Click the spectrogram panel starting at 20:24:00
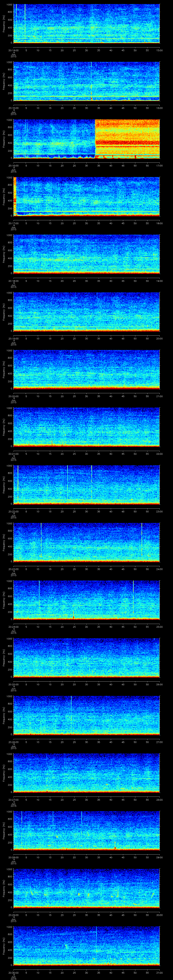Image resolution: width=173 pixels, height=980 pixels. pyautogui.click(x=87, y=600)
